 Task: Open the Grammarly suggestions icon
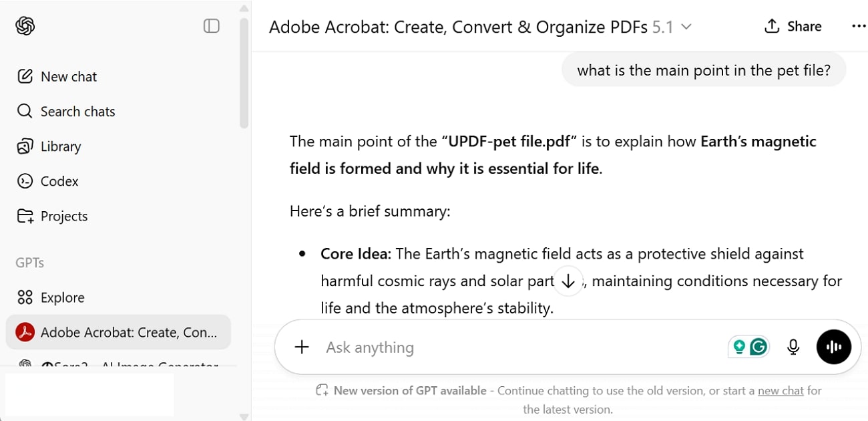point(758,346)
